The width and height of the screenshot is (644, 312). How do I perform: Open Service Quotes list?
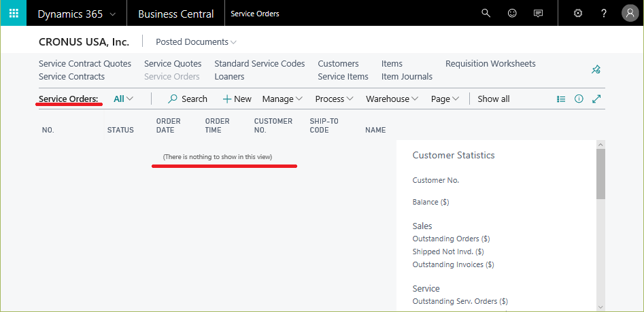pos(173,64)
